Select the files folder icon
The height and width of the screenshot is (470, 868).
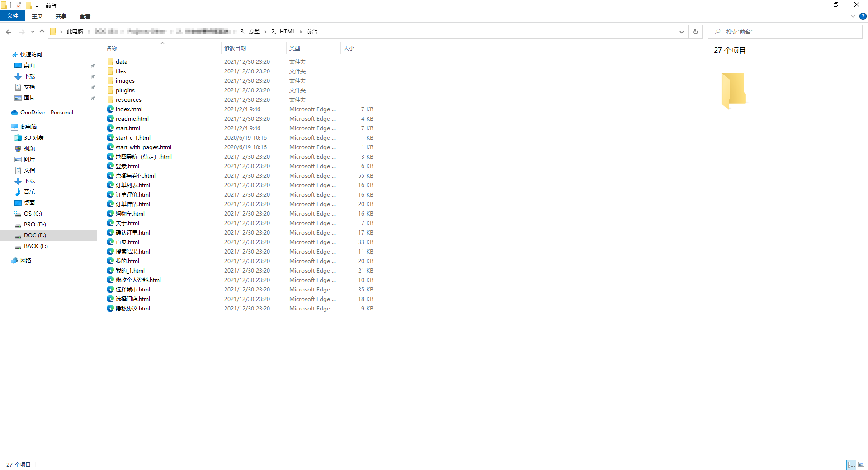coord(110,71)
